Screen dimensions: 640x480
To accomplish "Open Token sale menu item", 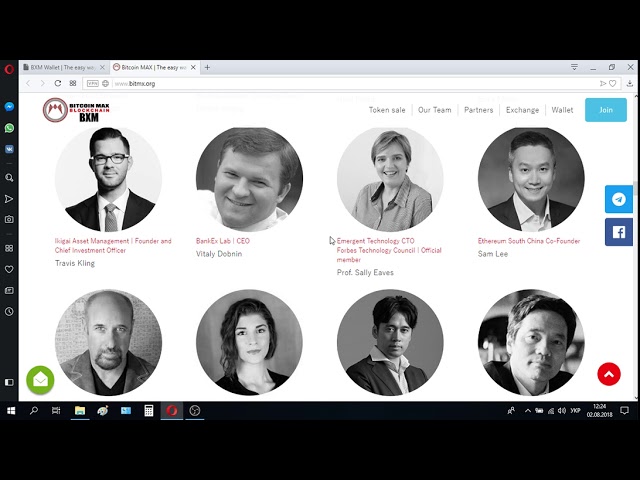I will (x=387, y=110).
